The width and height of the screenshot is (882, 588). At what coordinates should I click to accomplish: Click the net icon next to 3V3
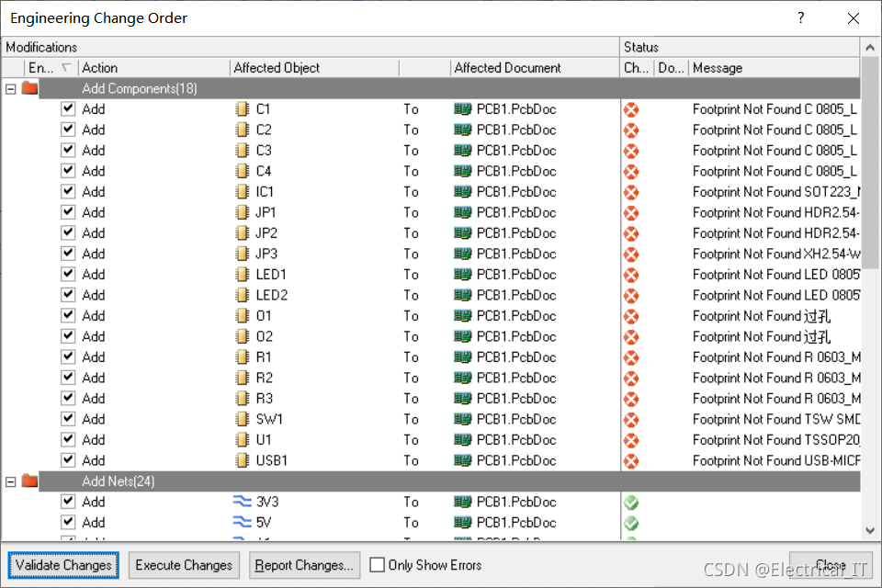(x=242, y=502)
